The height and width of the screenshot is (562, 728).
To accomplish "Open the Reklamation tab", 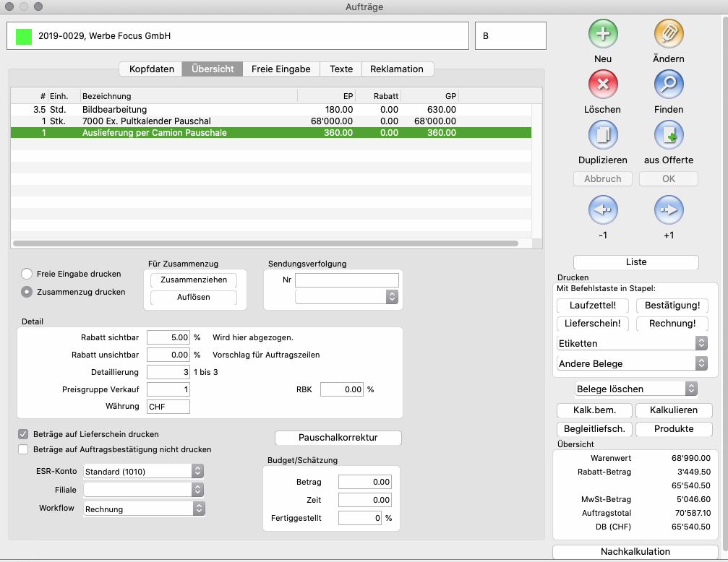I will tap(396, 69).
